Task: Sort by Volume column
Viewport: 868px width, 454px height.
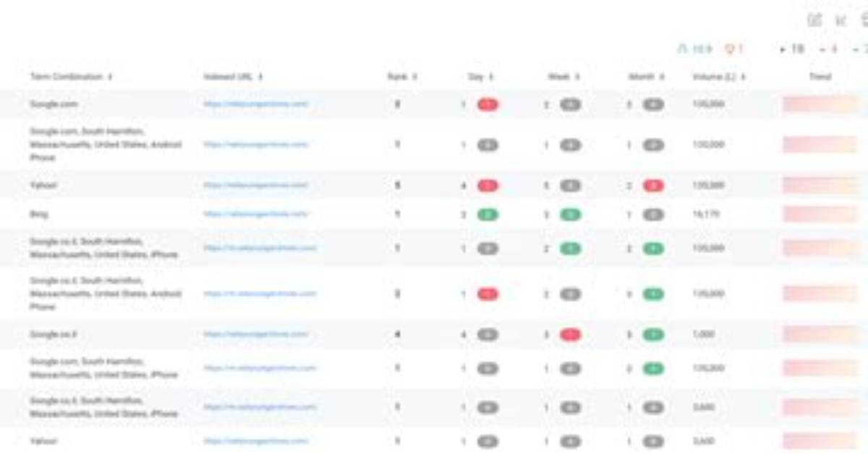Action: pos(719,77)
